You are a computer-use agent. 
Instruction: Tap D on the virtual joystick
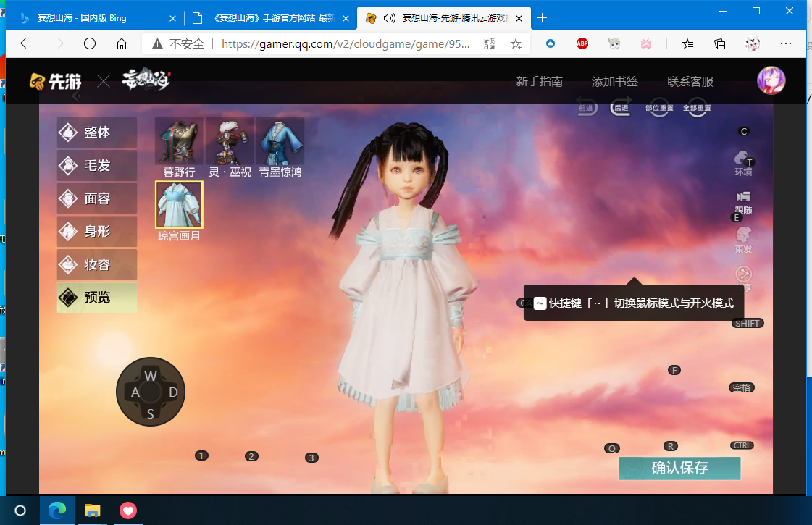(173, 392)
